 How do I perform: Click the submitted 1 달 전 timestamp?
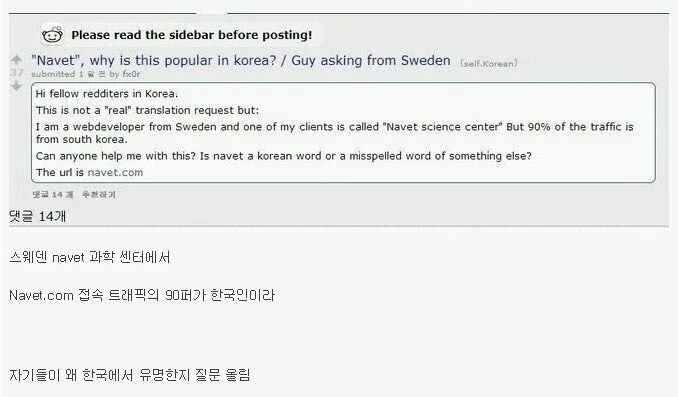pos(68,74)
